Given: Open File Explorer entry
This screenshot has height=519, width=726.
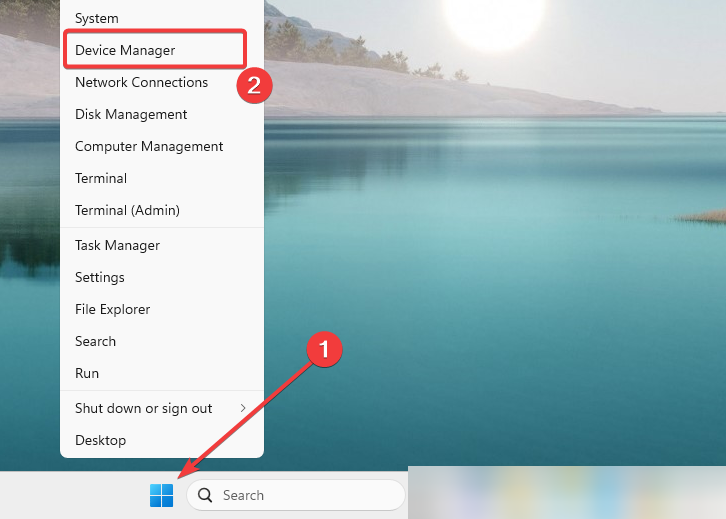Looking at the screenshot, I should (162, 309).
